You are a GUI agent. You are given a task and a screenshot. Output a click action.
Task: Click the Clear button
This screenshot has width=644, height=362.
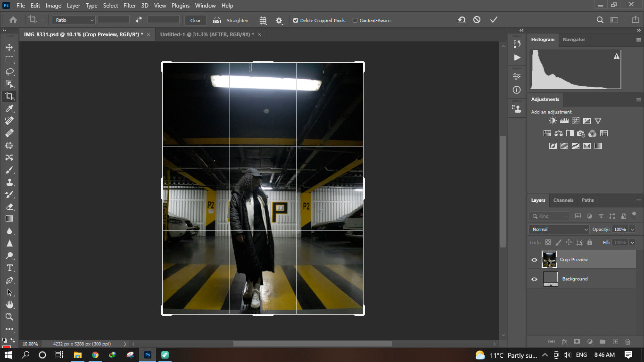tap(196, 20)
